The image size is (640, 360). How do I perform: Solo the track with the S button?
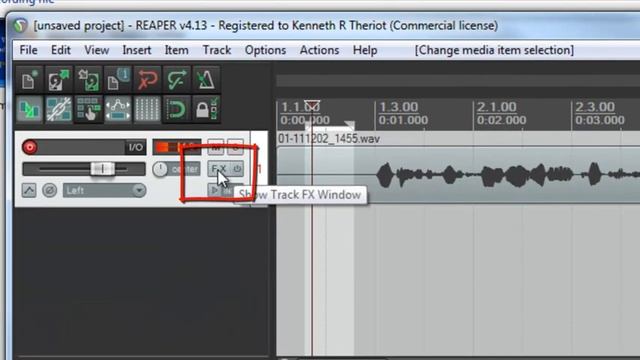(236, 148)
